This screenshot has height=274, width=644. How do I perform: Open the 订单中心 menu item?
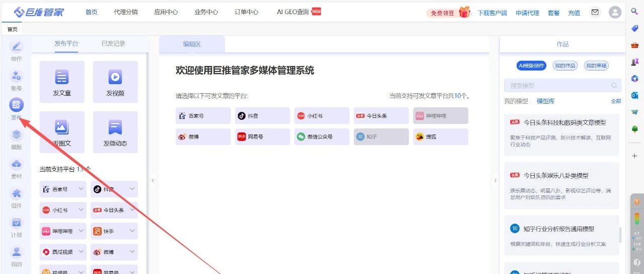pos(247,12)
